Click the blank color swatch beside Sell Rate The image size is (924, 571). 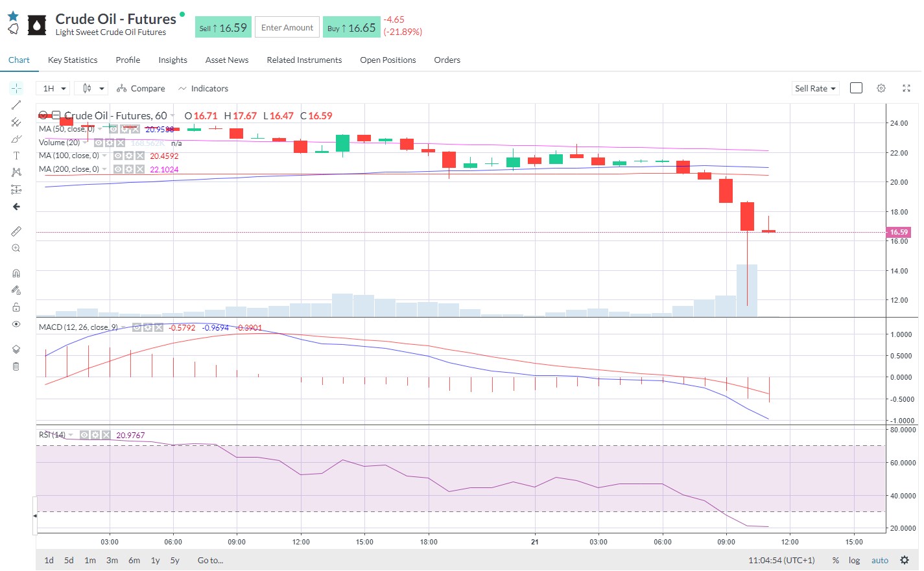856,88
